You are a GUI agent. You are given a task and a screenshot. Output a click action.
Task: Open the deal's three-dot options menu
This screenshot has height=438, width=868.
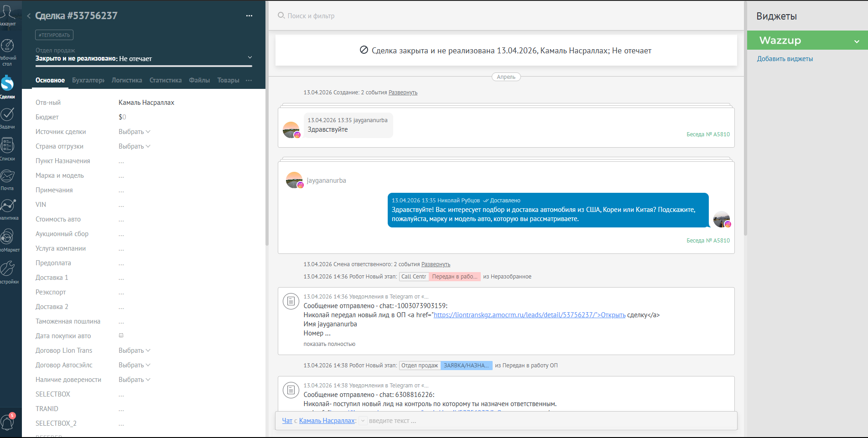[x=249, y=16]
